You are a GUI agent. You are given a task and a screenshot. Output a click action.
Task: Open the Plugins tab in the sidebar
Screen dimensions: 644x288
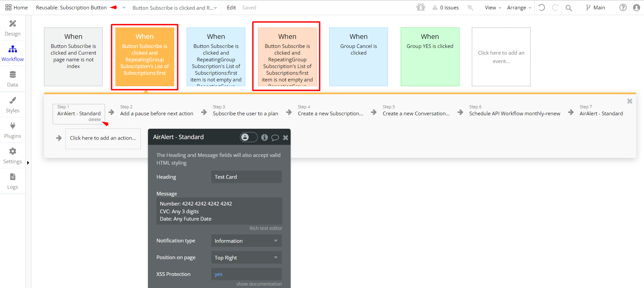12,130
